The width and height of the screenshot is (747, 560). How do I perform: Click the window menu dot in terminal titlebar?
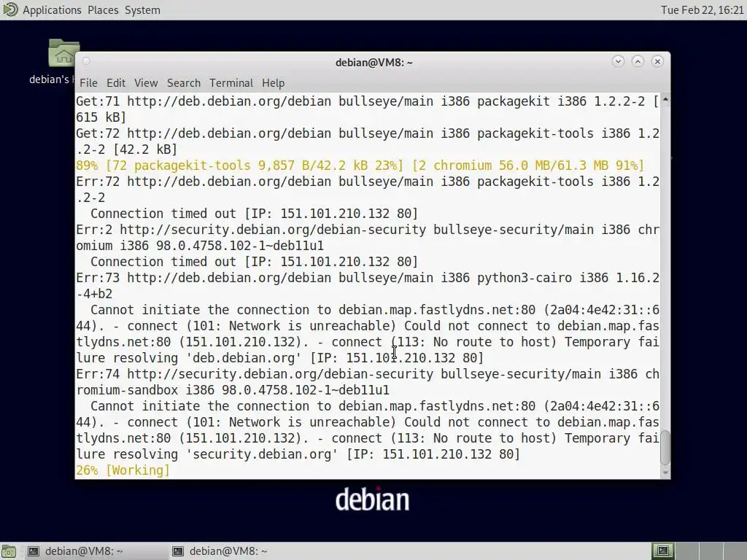(86, 61)
